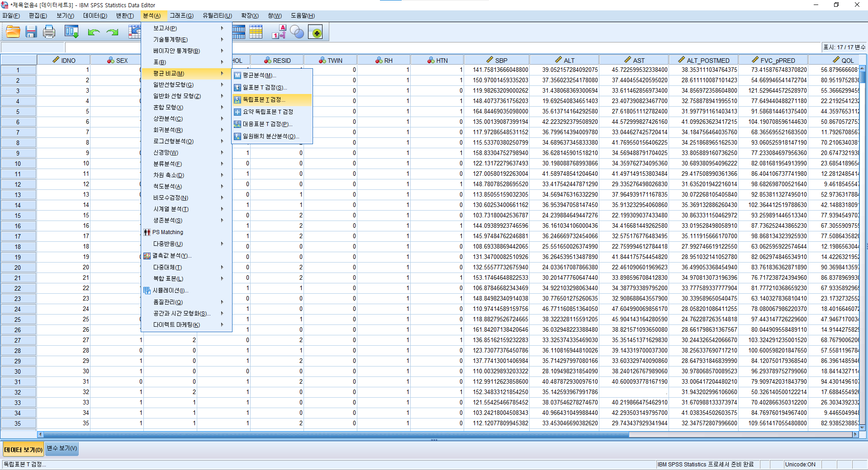Expand 베이지안 통계량(B) submenu

(186, 51)
